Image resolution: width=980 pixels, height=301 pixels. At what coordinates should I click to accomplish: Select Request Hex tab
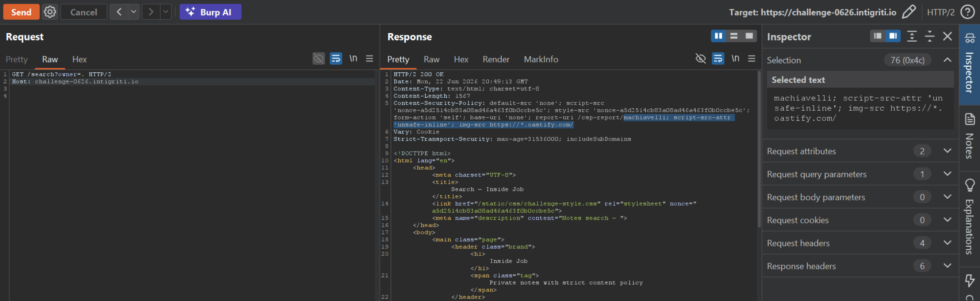tap(79, 59)
